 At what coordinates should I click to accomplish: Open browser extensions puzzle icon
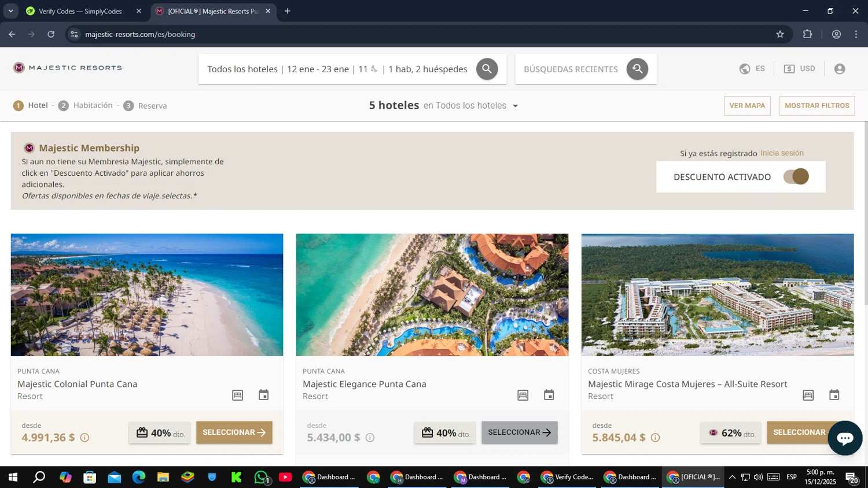coord(807,34)
